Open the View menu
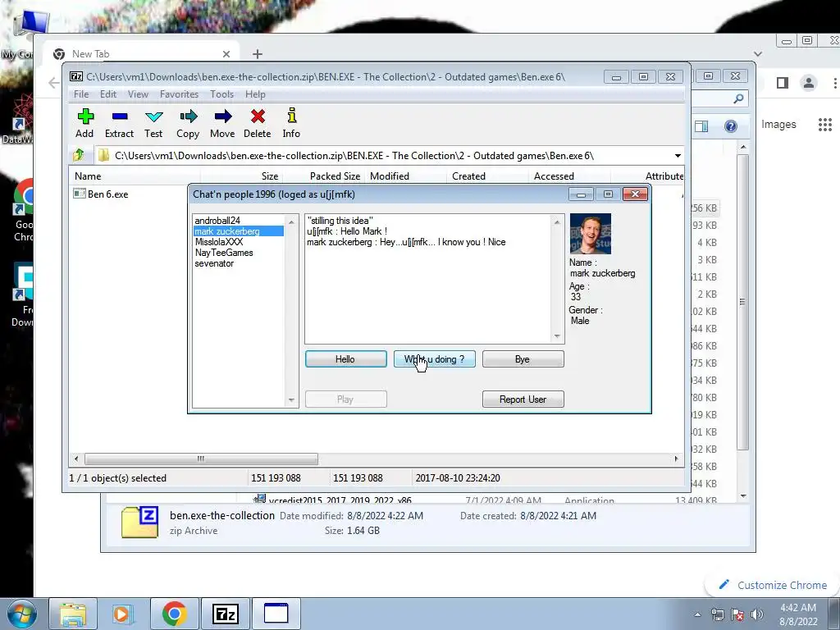This screenshot has height=630, width=840. [x=138, y=94]
